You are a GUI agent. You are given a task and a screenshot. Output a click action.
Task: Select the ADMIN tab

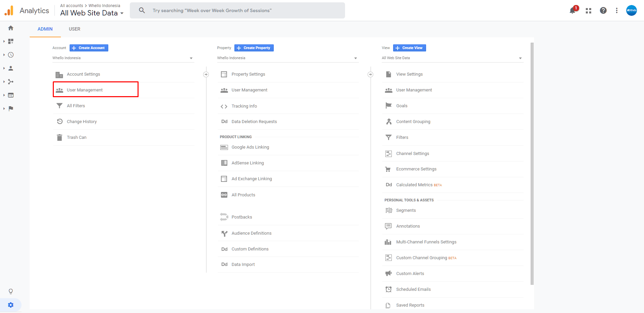point(45,29)
